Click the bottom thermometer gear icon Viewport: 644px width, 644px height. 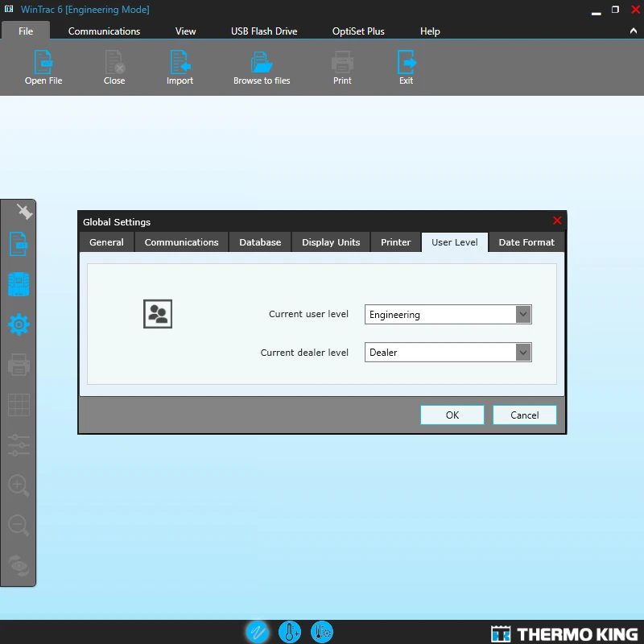322,632
